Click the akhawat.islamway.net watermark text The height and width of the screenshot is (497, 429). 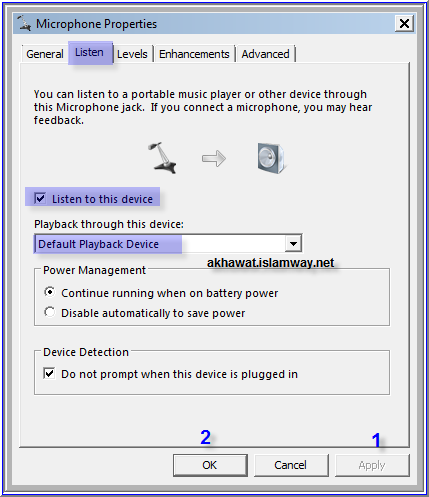pos(270,263)
